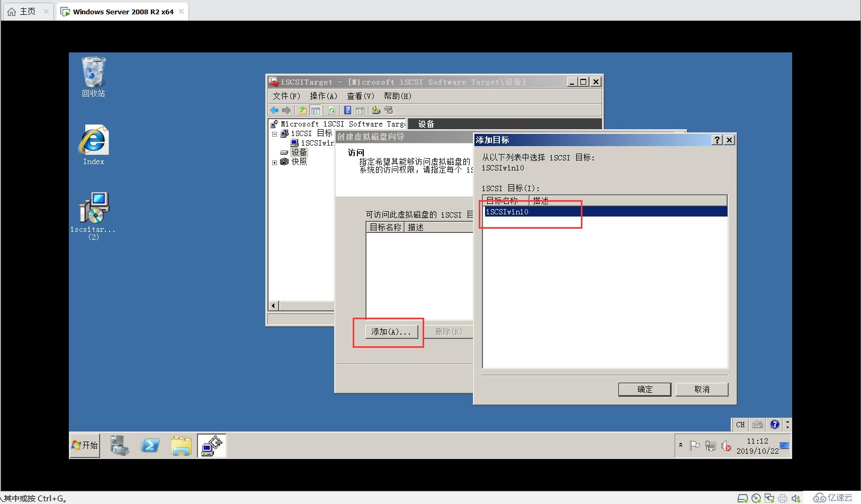This screenshot has height=504, width=861.
Task: Click the ? help button in 添加目标 title bar
Action: [717, 140]
